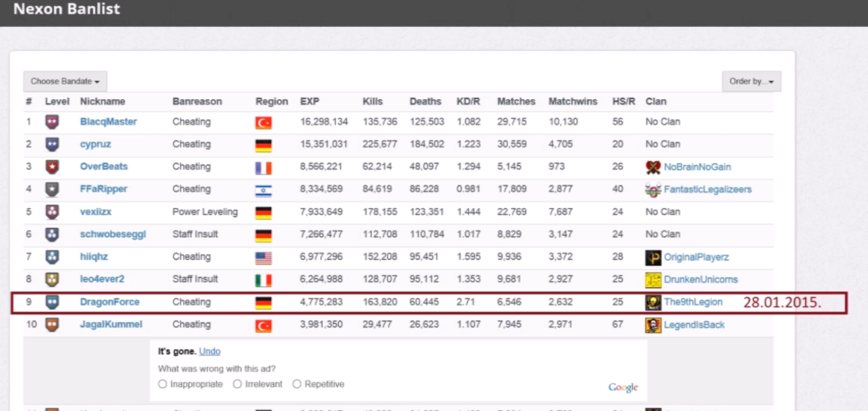Click FFaRipper's level badge icon

coord(52,189)
